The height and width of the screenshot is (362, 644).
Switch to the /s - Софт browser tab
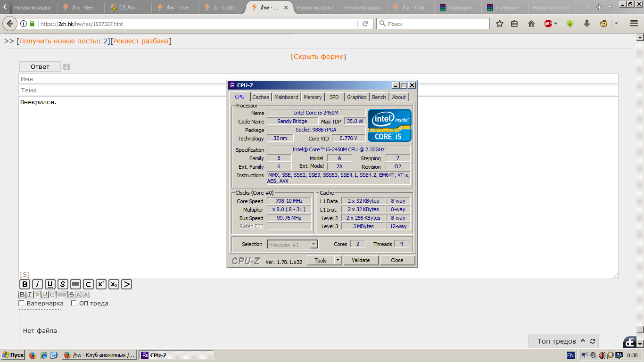[222, 8]
